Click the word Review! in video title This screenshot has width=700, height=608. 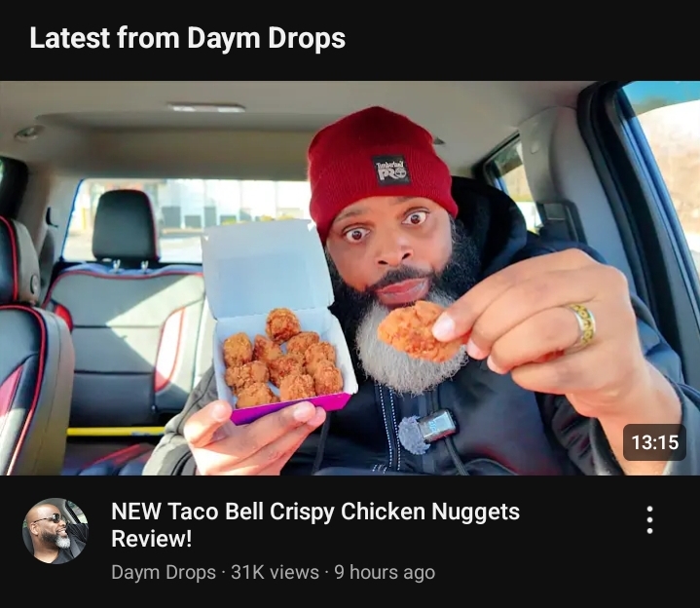[x=151, y=538]
